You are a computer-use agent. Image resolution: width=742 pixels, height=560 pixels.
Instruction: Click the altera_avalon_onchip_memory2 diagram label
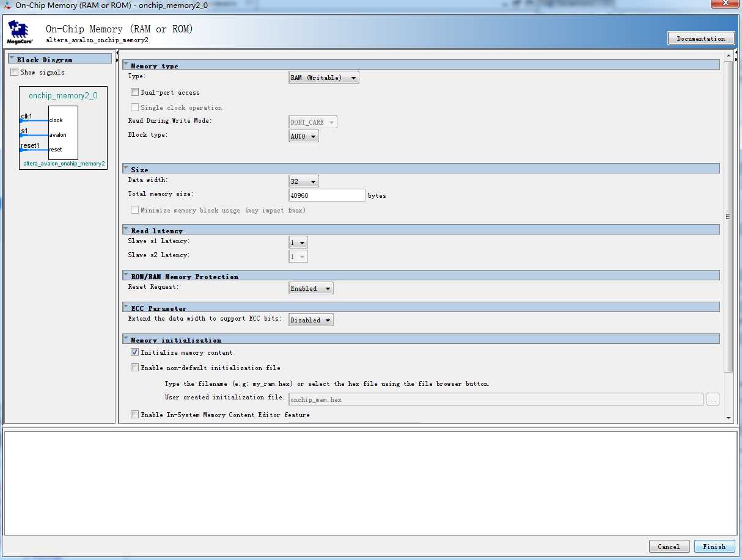coord(64,164)
